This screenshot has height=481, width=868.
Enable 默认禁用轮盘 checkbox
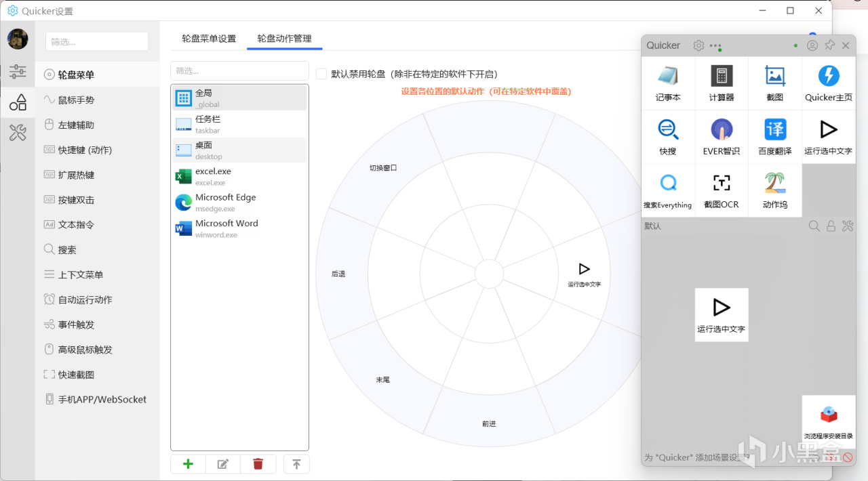[321, 74]
